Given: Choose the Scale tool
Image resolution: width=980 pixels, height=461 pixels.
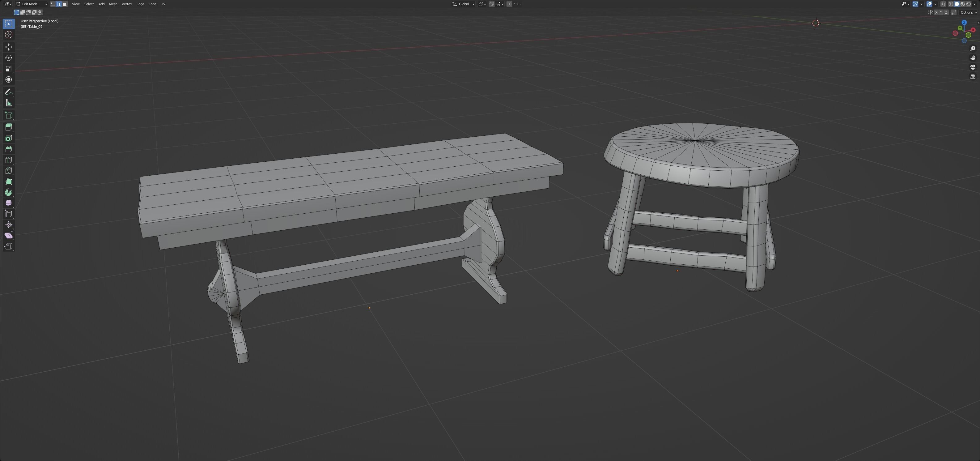Looking at the screenshot, I should coord(9,69).
